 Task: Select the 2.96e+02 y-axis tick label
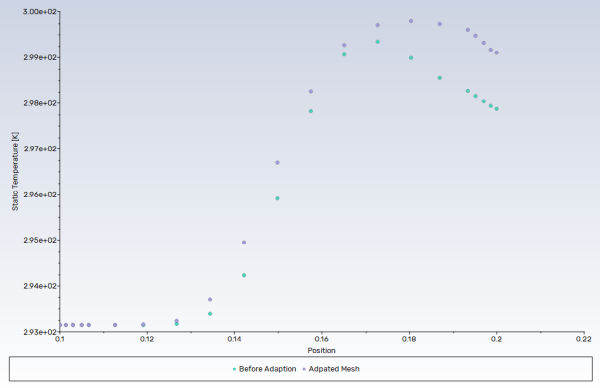40,194
